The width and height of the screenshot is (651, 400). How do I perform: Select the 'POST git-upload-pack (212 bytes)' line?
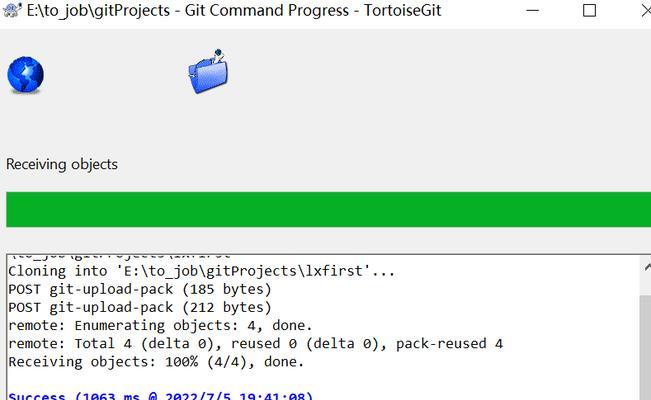pyautogui.click(x=140, y=308)
